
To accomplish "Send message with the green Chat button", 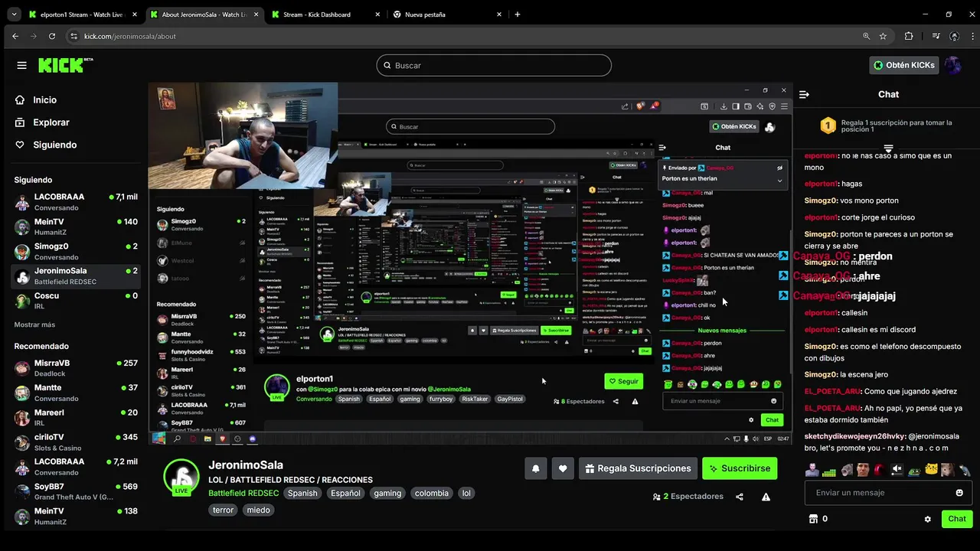I will (x=957, y=519).
